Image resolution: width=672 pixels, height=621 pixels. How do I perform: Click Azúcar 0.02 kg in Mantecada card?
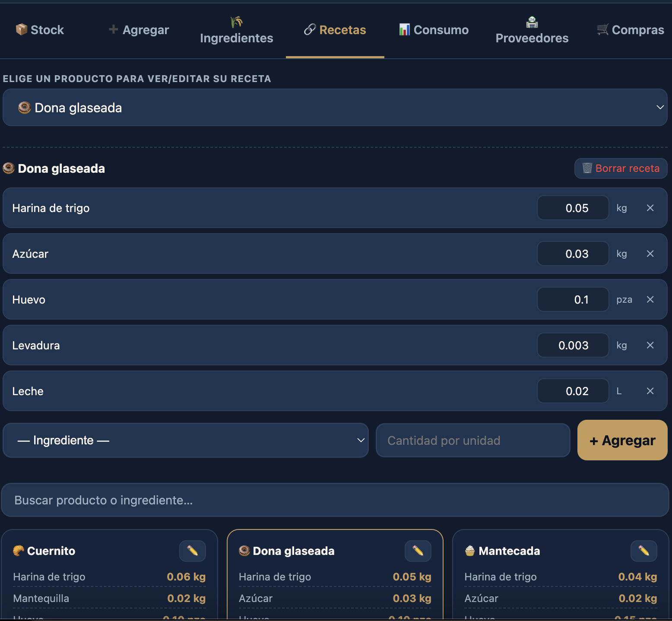(x=561, y=598)
